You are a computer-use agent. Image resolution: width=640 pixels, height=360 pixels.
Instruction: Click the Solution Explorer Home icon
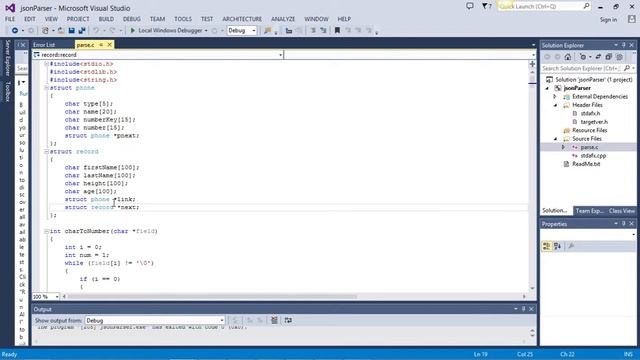[568, 57]
